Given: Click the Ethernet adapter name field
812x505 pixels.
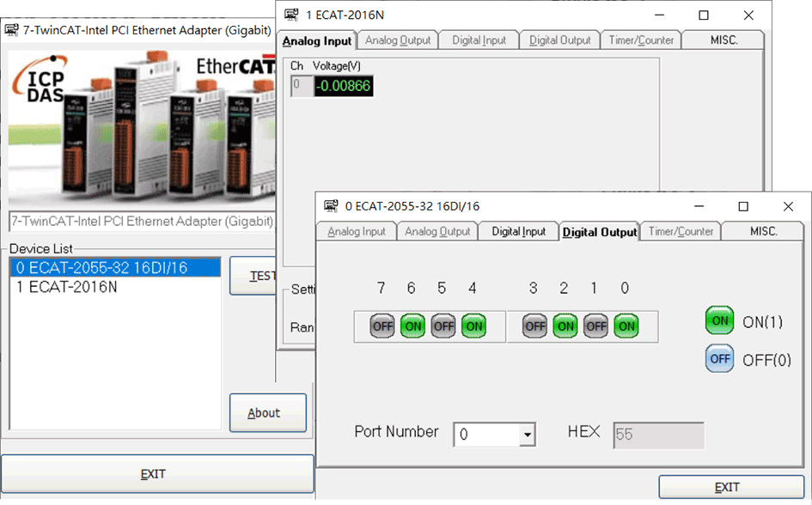Looking at the screenshot, I should [x=143, y=222].
